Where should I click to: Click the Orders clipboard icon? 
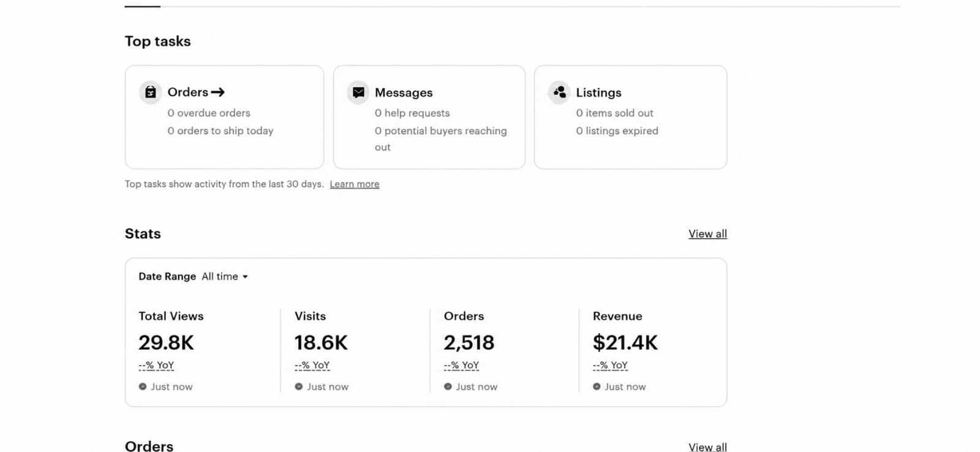click(151, 92)
